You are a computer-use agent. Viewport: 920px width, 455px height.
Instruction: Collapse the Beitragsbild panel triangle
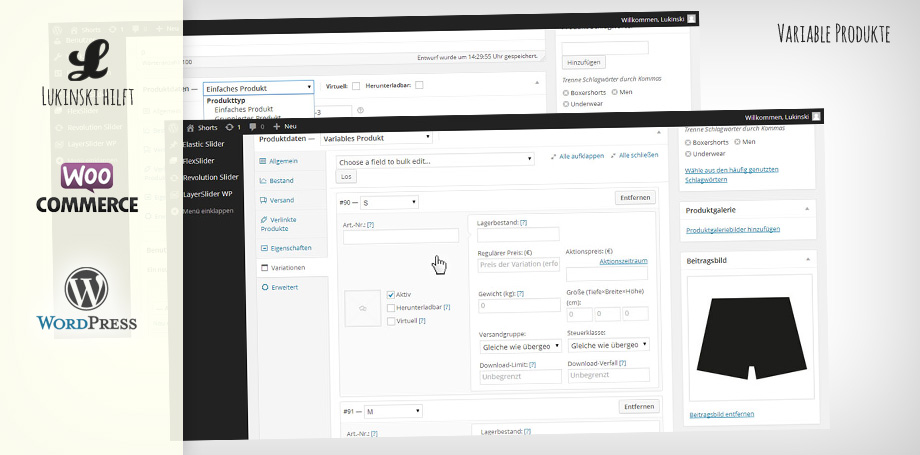point(807,259)
